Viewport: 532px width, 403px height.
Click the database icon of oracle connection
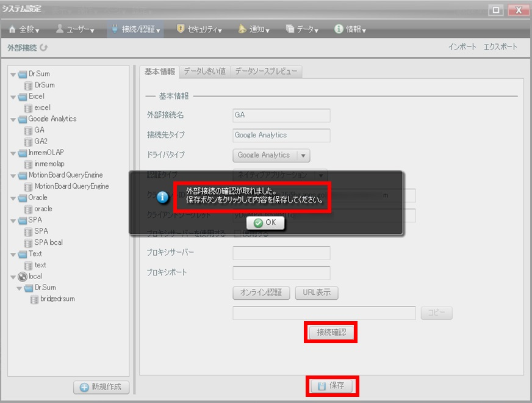29,209
